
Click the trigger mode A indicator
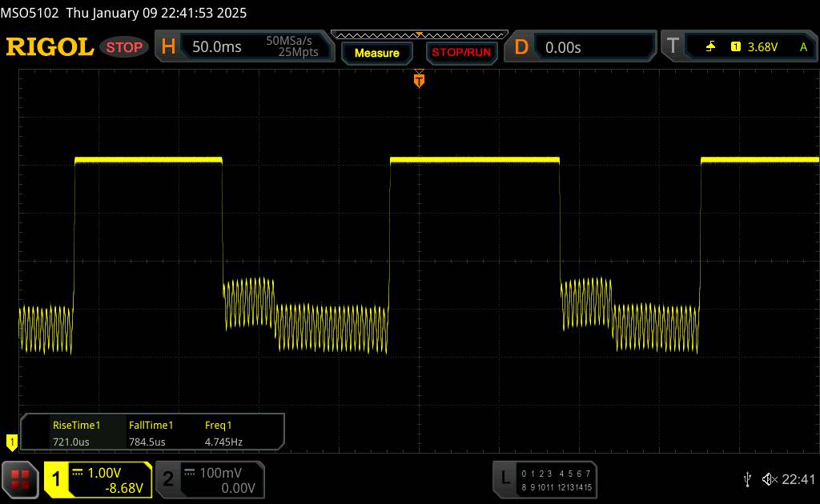(803, 47)
